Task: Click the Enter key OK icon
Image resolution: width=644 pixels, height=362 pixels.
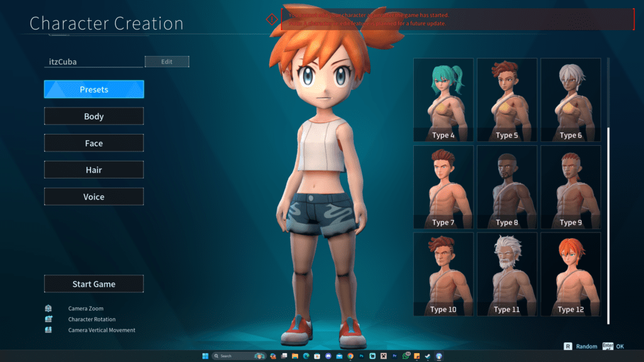Action: pyautogui.click(x=607, y=346)
